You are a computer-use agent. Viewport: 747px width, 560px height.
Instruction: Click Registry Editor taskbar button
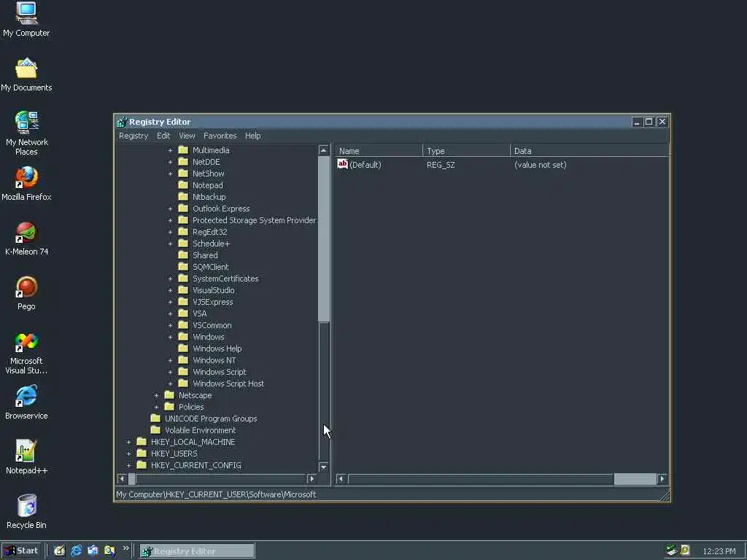197,551
